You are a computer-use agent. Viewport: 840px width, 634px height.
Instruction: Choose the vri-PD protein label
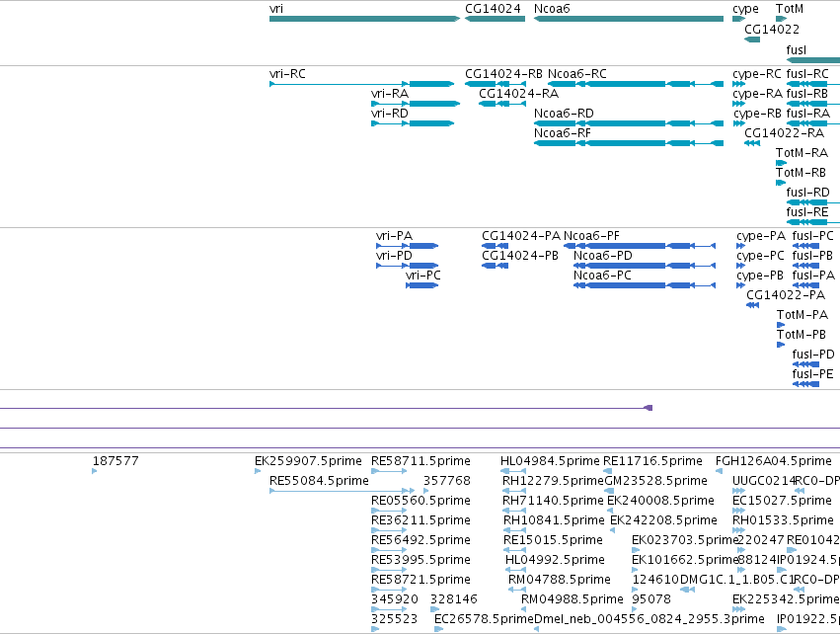pos(394,256)
